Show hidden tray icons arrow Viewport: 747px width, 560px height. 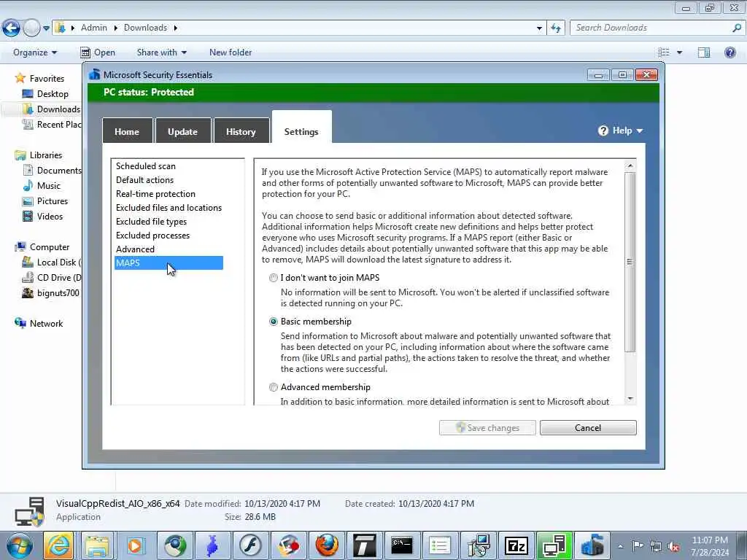(620, 546)
